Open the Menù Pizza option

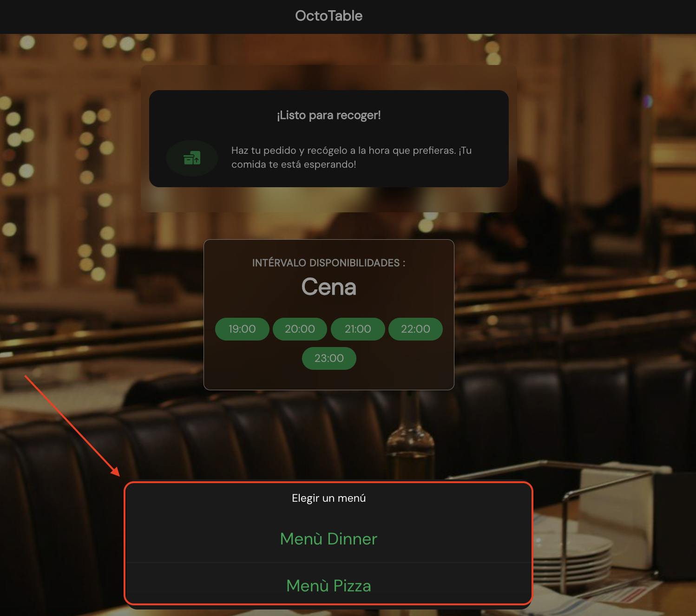pyautogui.click(x=329, y=586)
